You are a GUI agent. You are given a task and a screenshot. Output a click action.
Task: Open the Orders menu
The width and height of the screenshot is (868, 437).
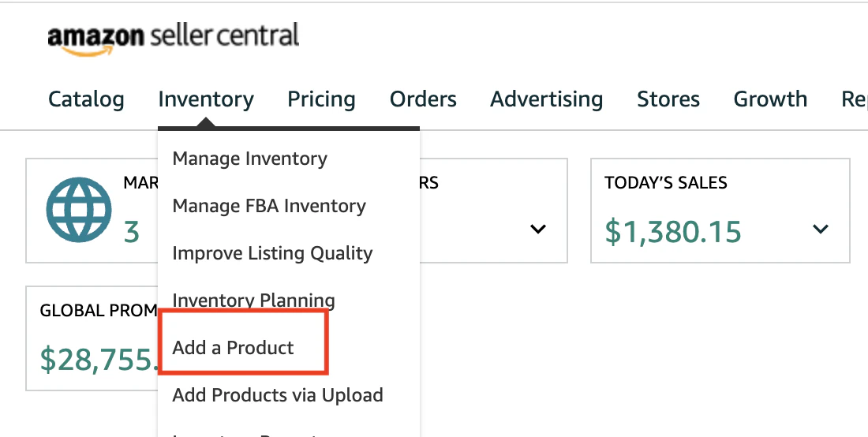coord(423,99)
